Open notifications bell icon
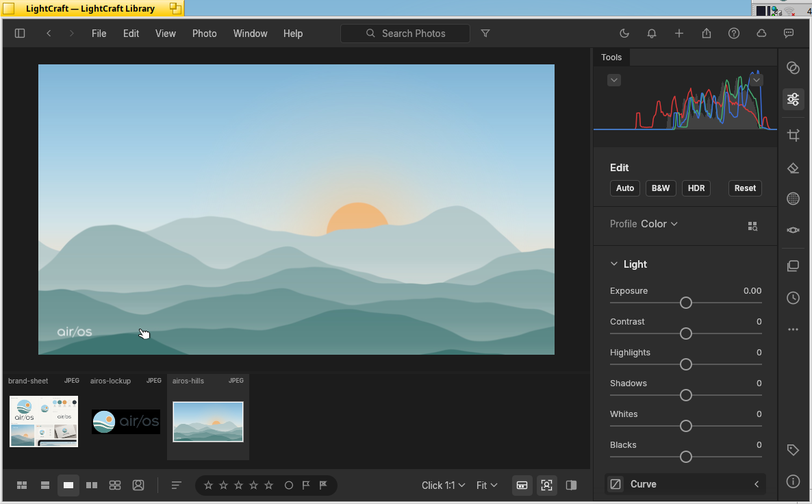Image resolution: width=812 pixels, height=504 pixels. click(652, 33)
